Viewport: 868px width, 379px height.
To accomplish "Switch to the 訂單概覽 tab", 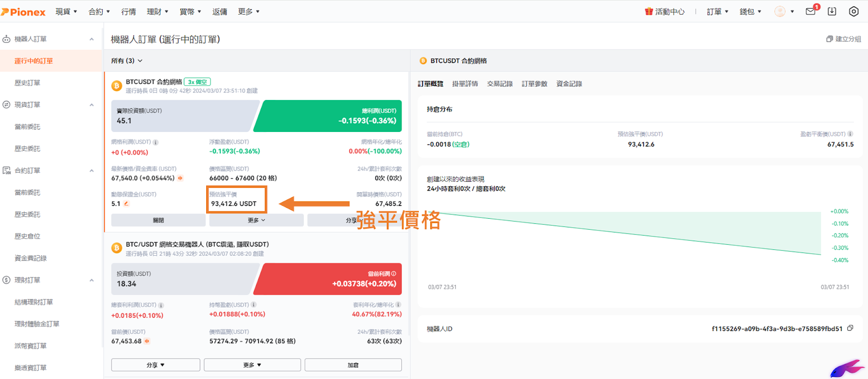I will [431, 84].
